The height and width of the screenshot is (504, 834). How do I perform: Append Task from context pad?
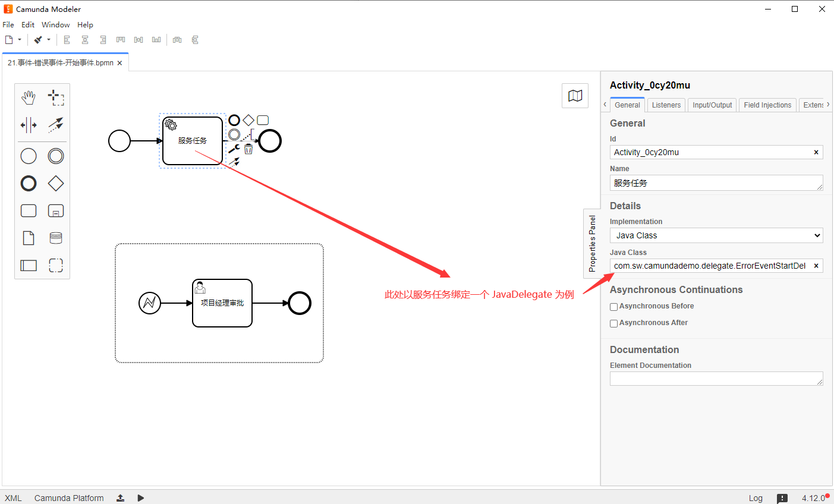coord(263,121)
